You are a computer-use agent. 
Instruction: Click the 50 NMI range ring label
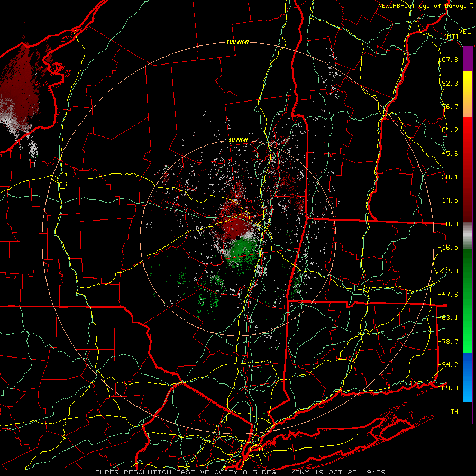coord(239,140)
